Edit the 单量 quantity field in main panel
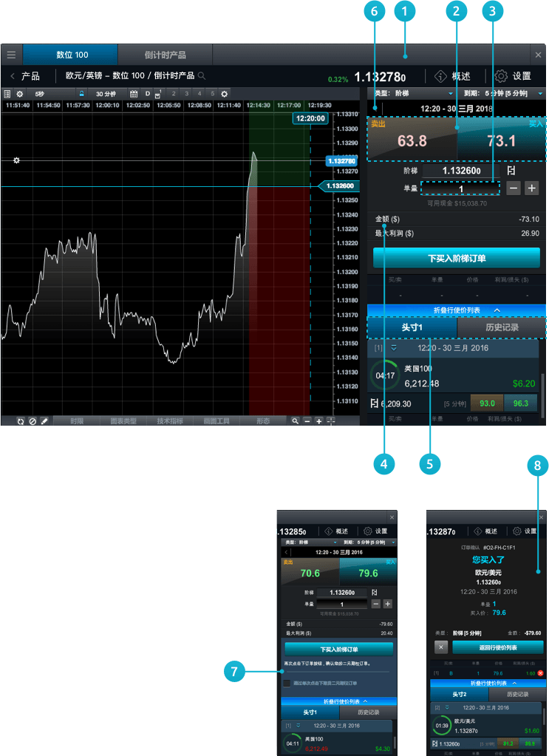The height and width of the screenshot is (756, 549). [460, 188]
